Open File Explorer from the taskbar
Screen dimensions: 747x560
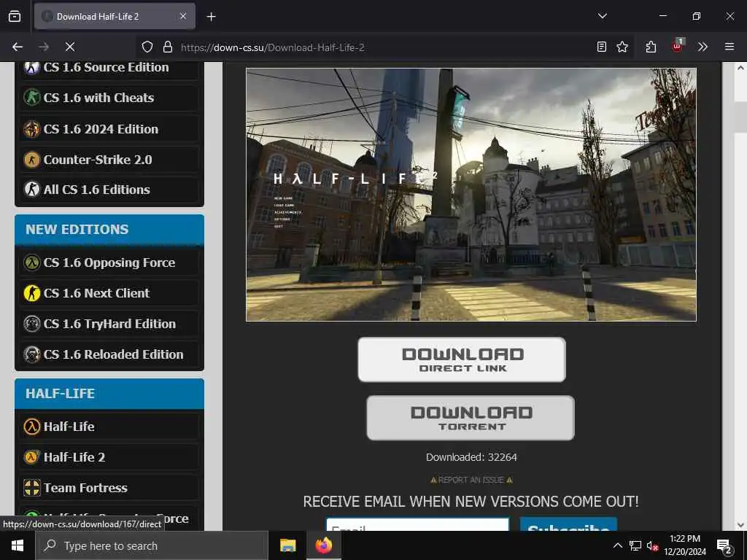click(287, 545)
